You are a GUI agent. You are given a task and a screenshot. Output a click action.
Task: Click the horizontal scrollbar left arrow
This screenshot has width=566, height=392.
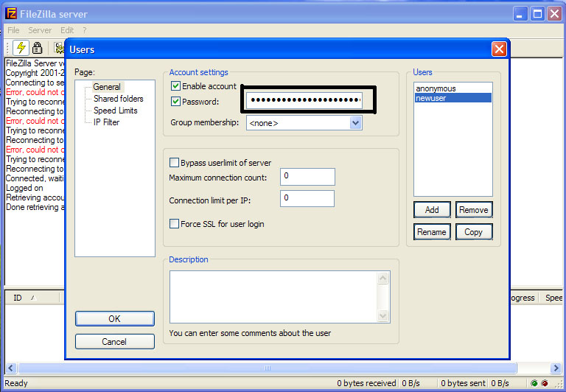tap(11, 368)
